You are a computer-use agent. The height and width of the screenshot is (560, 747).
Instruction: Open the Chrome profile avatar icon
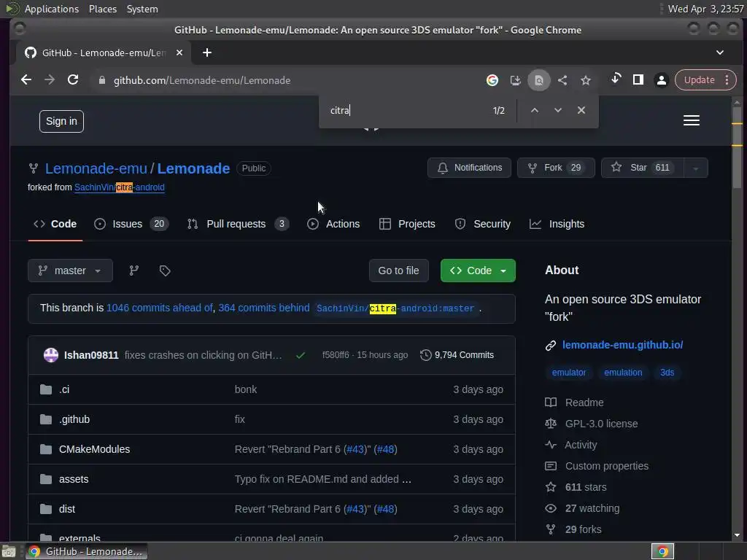pos(661,80)
